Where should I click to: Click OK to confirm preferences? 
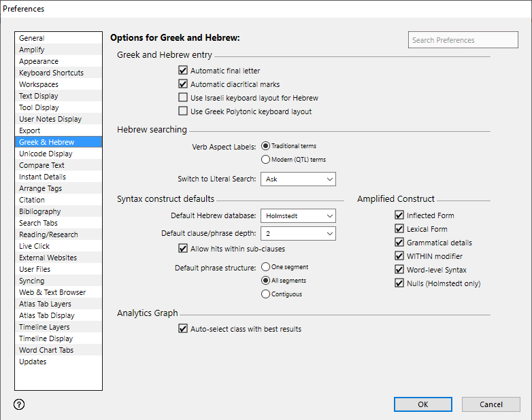click(422, 404)
